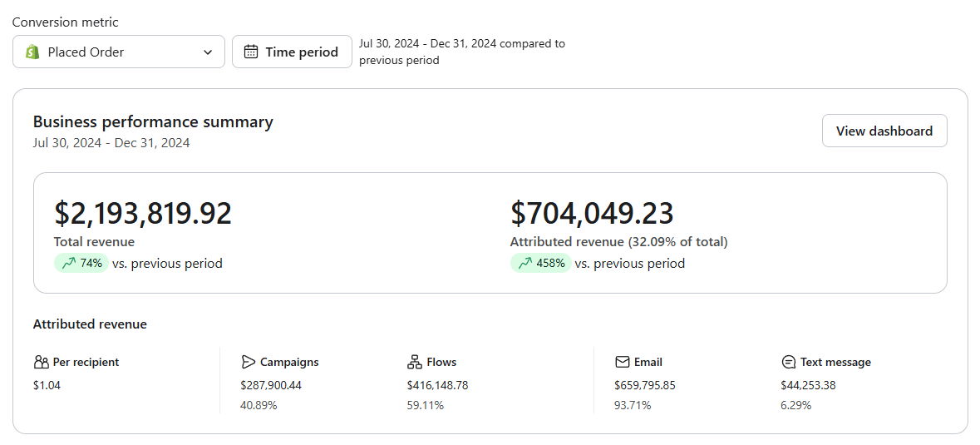Screen dimensions: 980x445
Task: Select the $704,049.23 attributed revenue figure
Action: pyautogui.click(x=592, y=213)
